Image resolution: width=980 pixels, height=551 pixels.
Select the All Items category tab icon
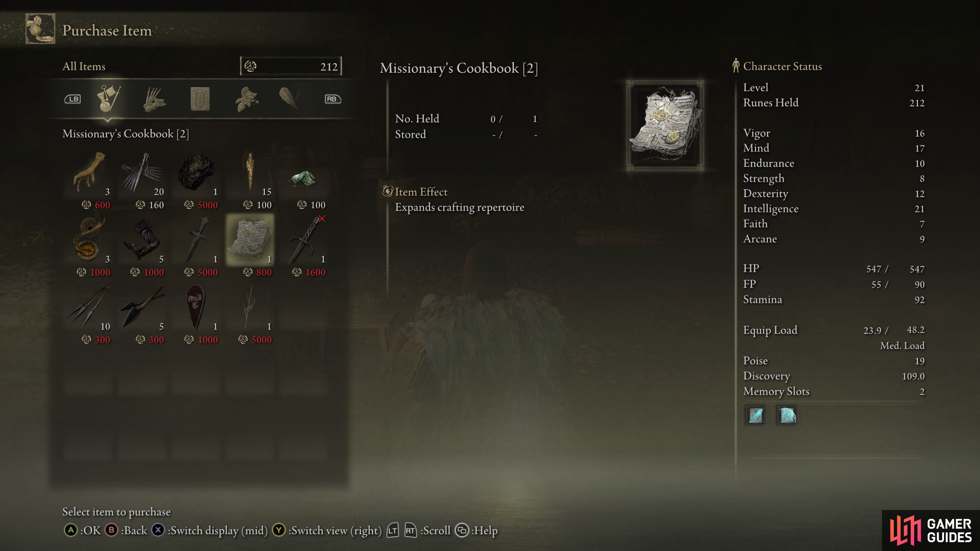coord(108,99)
